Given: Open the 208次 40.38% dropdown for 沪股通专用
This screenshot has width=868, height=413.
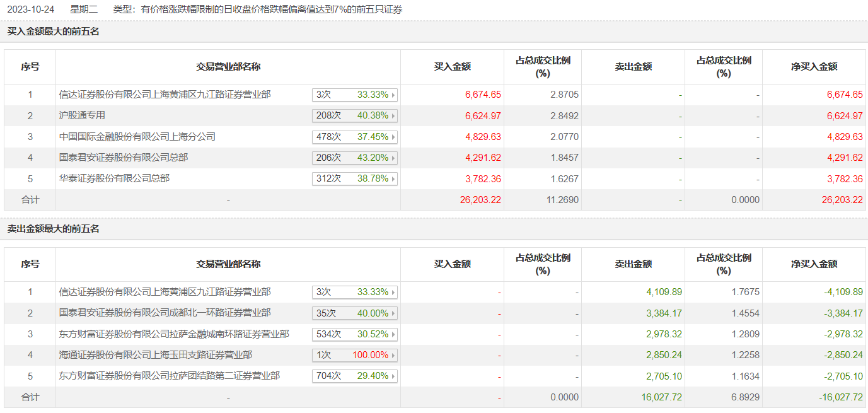Looking at the screenshot, I should click(x=355, y=116).
